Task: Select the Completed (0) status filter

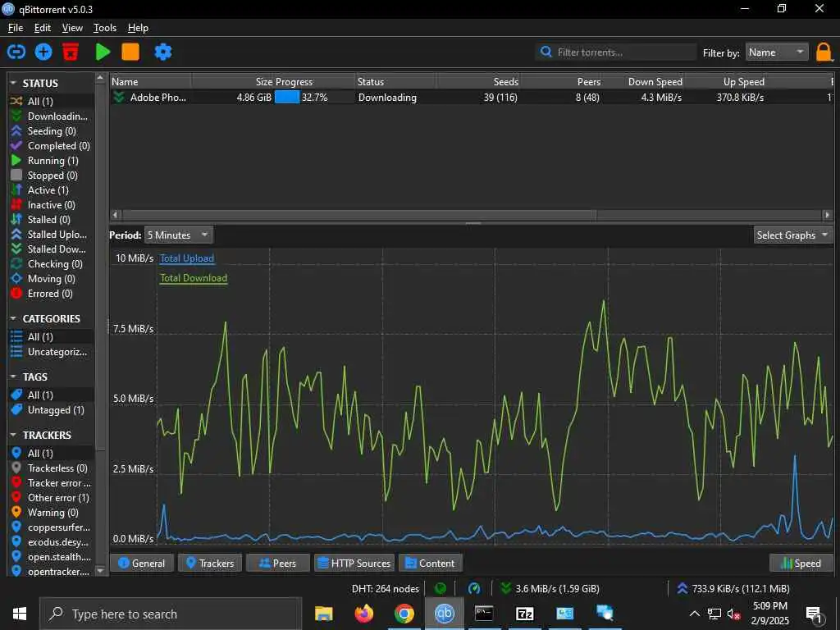Action: pos(52,146)
